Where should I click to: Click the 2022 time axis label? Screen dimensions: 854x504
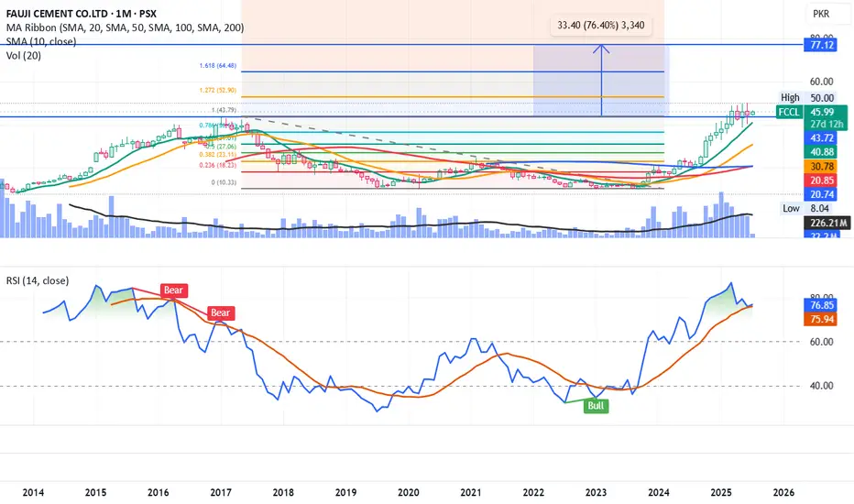[533, 493]
